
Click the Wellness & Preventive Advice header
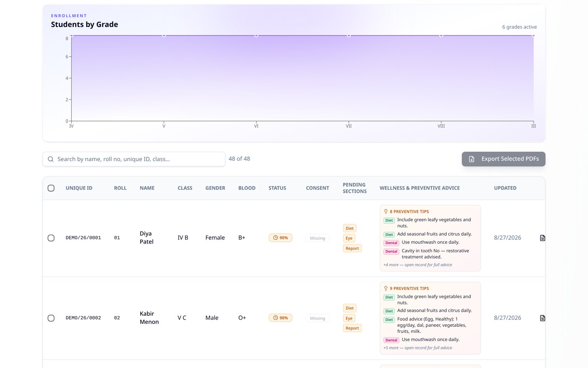[x=420, y=188]
